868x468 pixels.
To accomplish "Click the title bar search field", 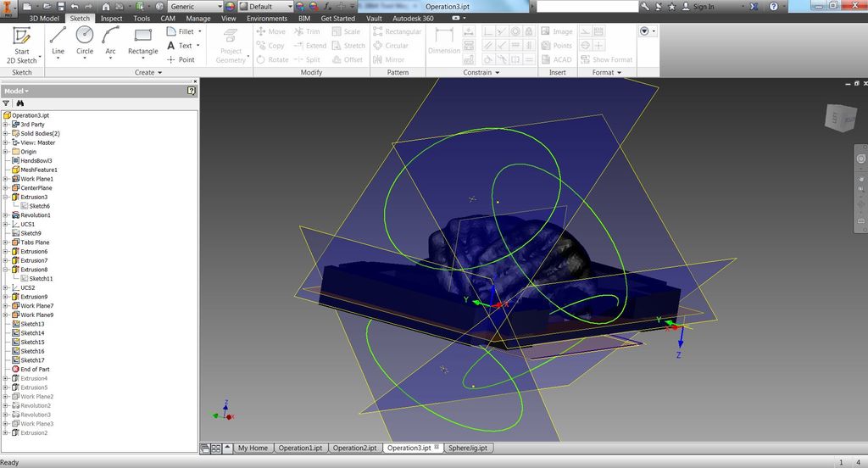I will [x=587, y=7].
